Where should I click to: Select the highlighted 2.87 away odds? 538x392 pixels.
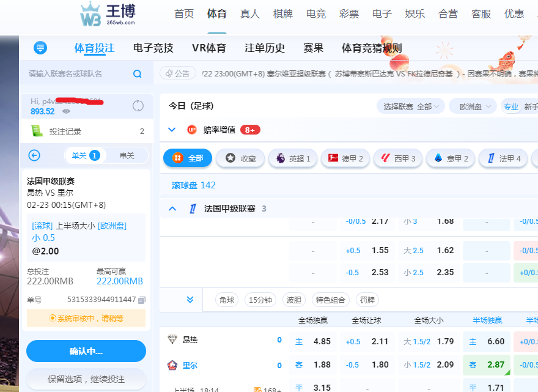pos(487,364)
